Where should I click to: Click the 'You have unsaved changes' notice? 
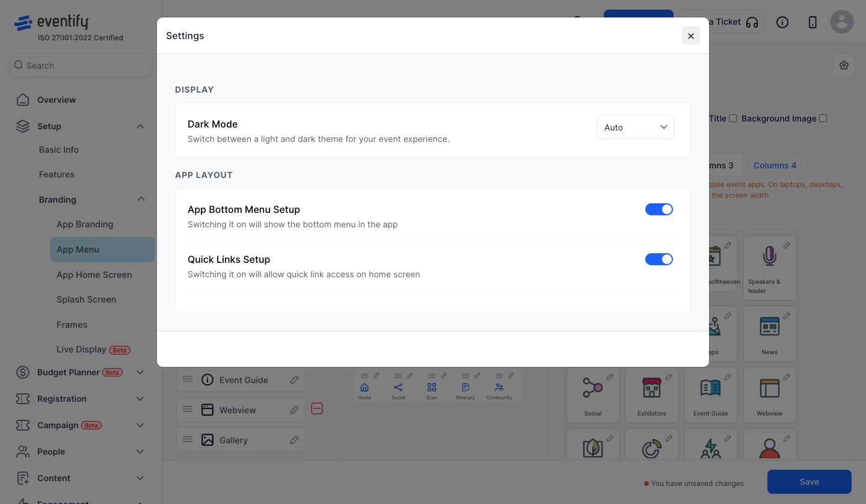(x=694, y=484)
